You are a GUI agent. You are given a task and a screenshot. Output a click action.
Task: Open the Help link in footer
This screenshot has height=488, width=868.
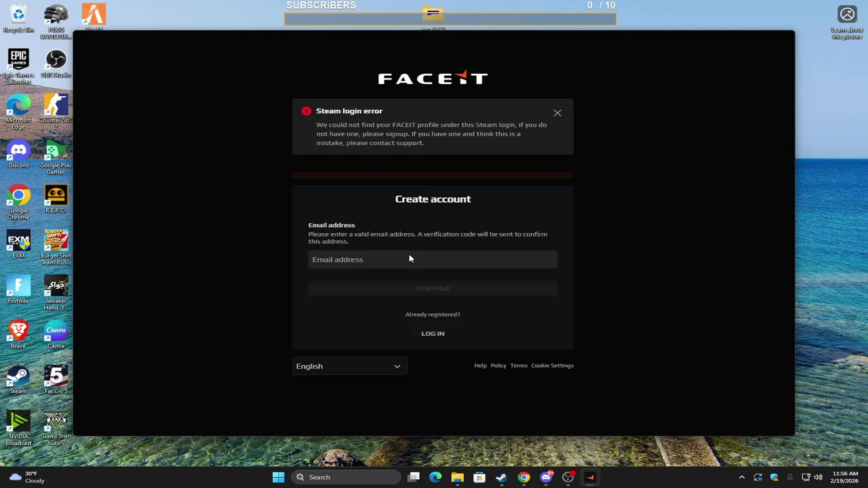pyautogui.click(x=480, y=365)
